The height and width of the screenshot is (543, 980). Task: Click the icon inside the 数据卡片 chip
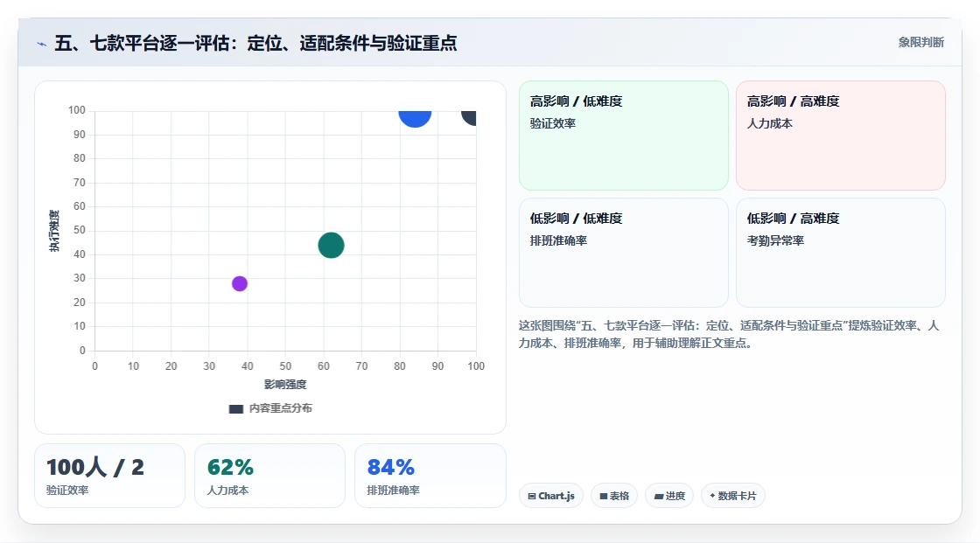(712, 496)
